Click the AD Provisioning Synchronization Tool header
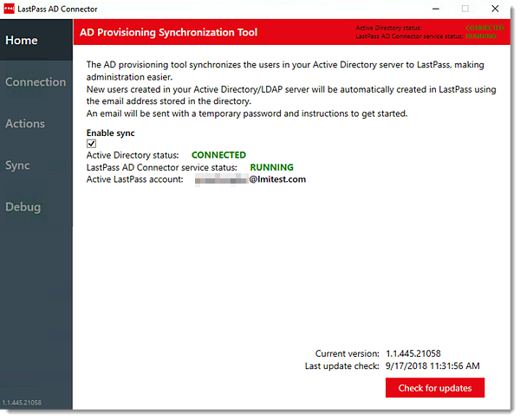Image resolution: width=520 pixels, height=420 pixels. coord(168,33)
